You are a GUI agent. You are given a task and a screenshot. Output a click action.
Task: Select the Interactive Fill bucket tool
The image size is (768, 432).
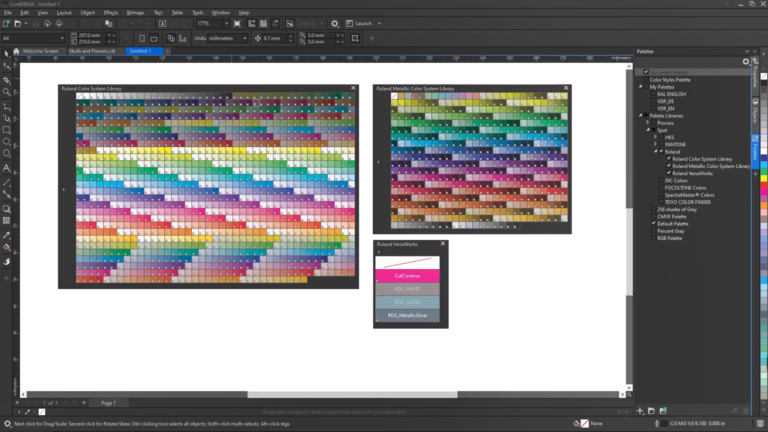[6, 248]
